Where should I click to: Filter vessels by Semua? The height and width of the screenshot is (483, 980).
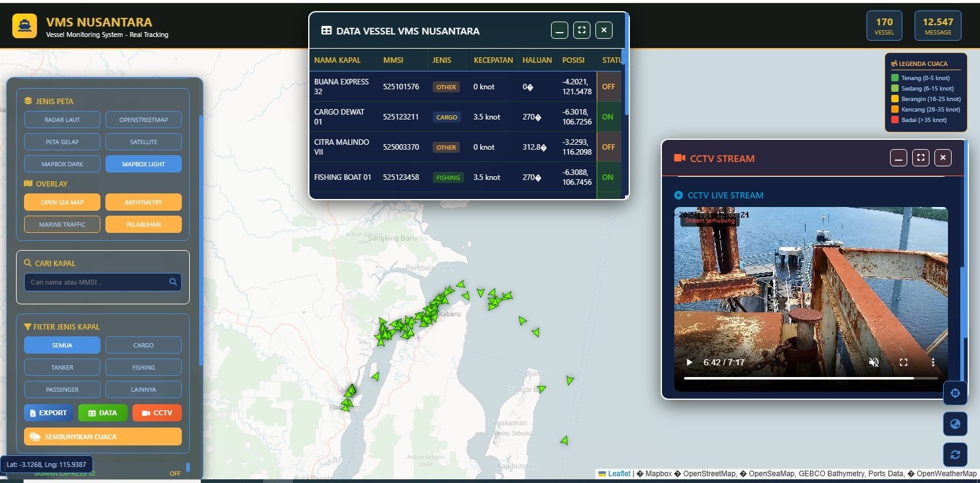[x=62, y=345]
